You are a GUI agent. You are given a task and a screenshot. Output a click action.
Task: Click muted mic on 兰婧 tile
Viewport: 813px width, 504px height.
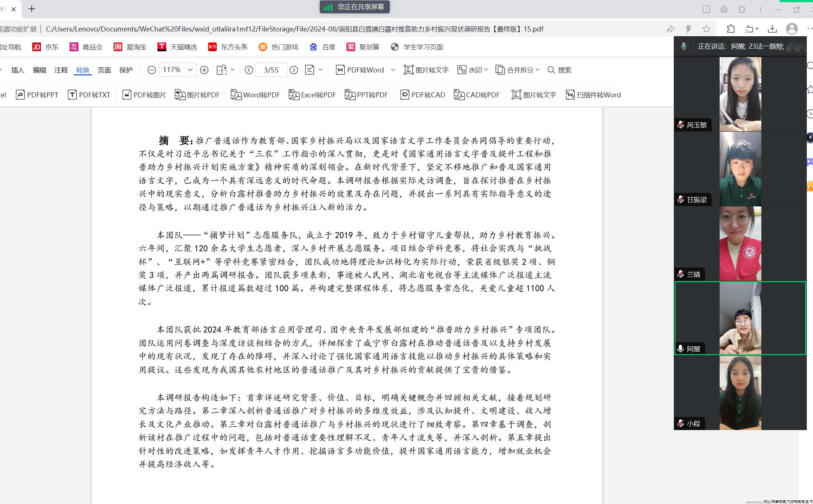click(x=681, y=274)
